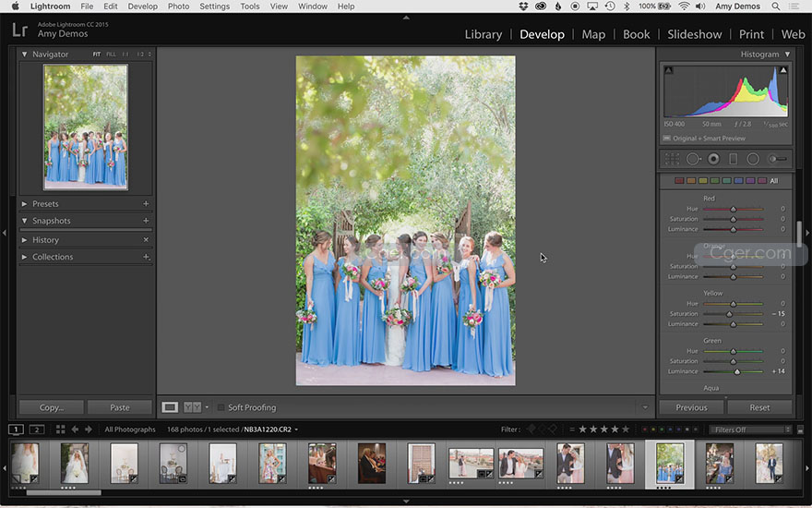Select the Radial Filter tool
The image size is (812, 508).
point(753,159)
